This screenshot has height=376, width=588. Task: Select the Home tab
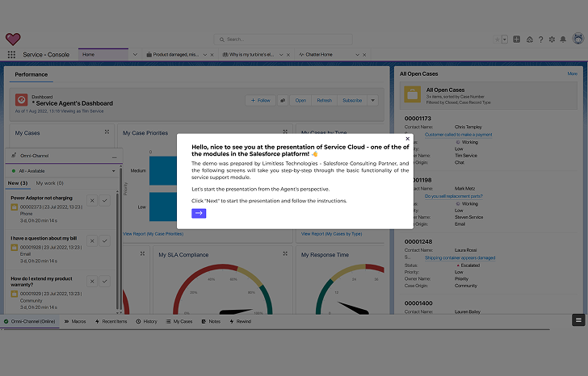(x=103, y=55)
